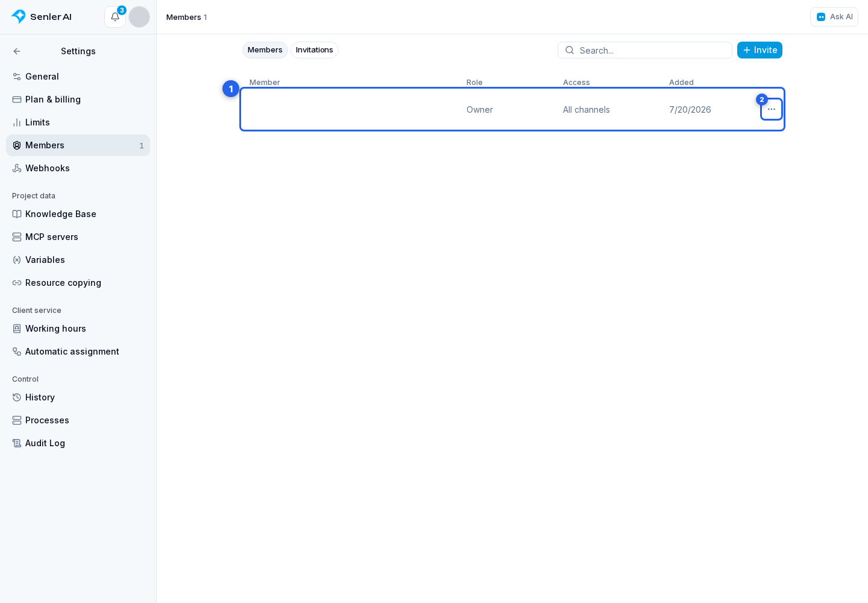Open General settings
The height and width of the screenshot is (603, 868).
tap(78, 77)
